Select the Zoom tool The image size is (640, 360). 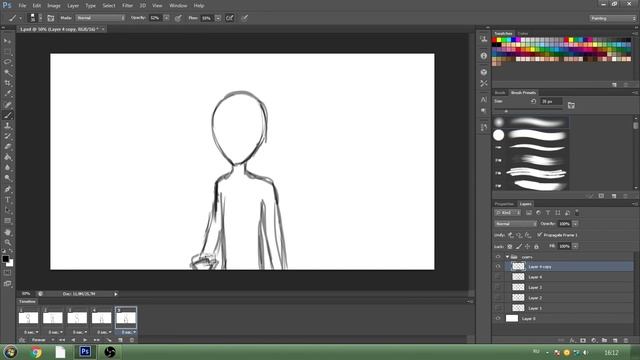[7, 242]
